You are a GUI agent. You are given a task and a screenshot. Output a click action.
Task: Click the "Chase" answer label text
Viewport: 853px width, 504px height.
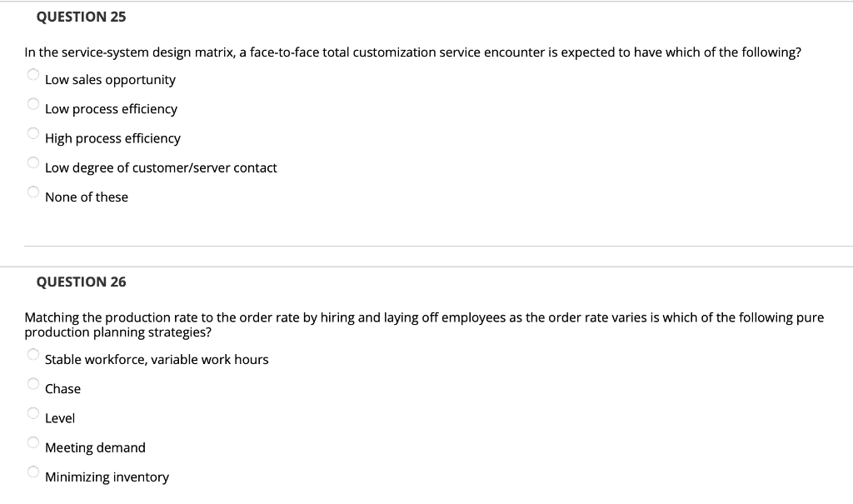click(62, 388)
